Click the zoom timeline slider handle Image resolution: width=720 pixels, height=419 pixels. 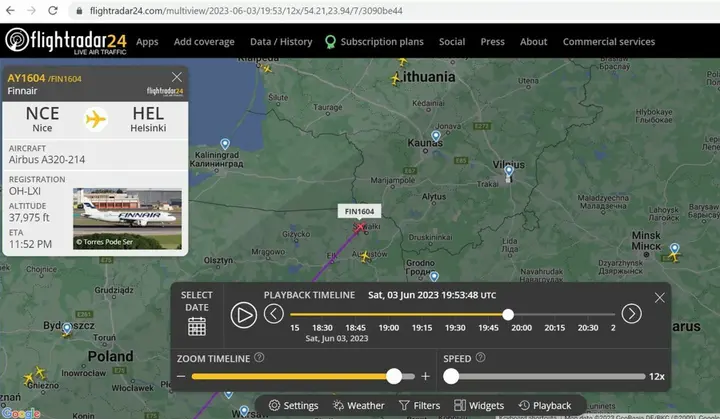coord(394,376)
